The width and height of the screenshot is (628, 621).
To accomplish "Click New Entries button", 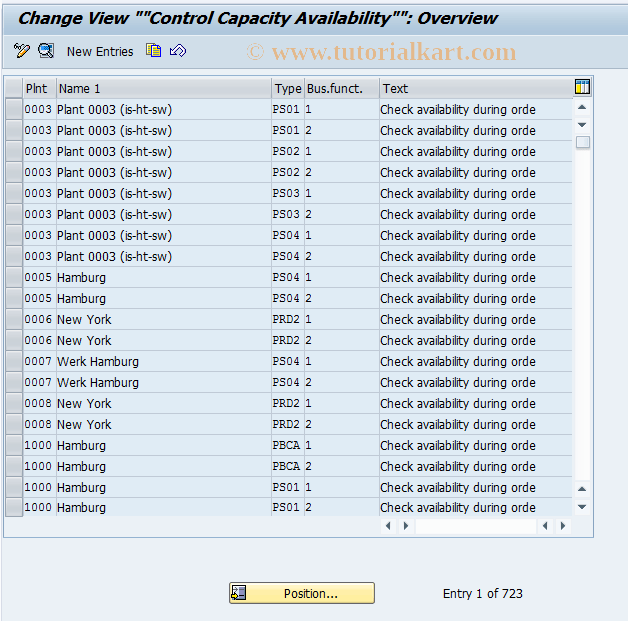I will (x=100, y=52).
